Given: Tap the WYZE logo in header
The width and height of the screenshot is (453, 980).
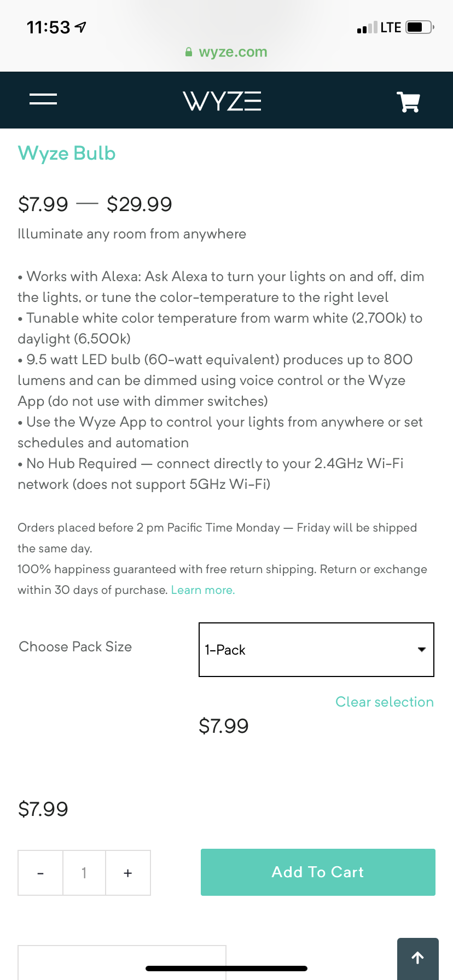Looking at the screenshot, I should tap(222, 101).
